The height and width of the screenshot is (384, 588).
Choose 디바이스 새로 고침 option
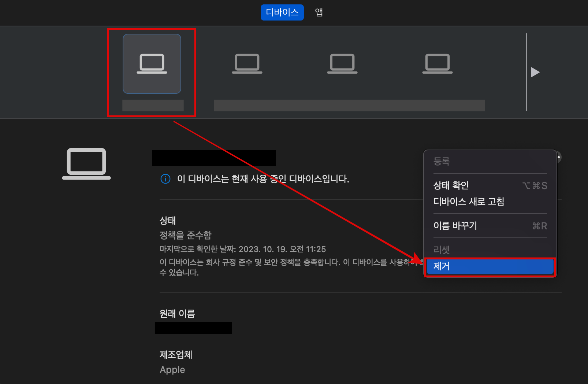point(469,201)
